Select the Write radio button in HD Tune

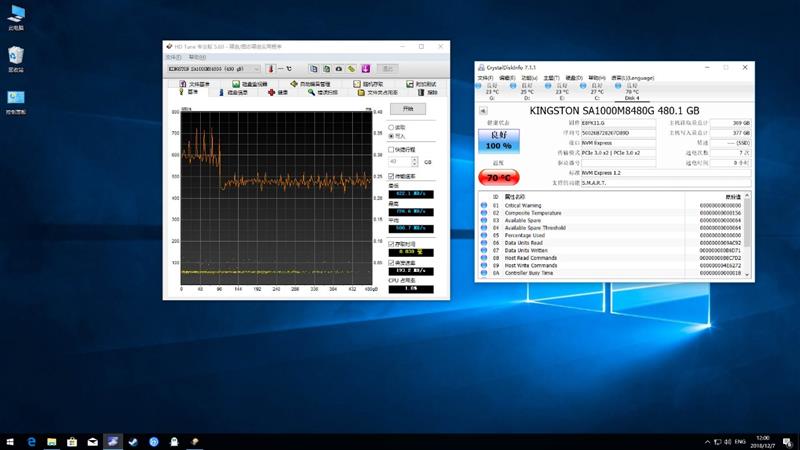[397, 136]
